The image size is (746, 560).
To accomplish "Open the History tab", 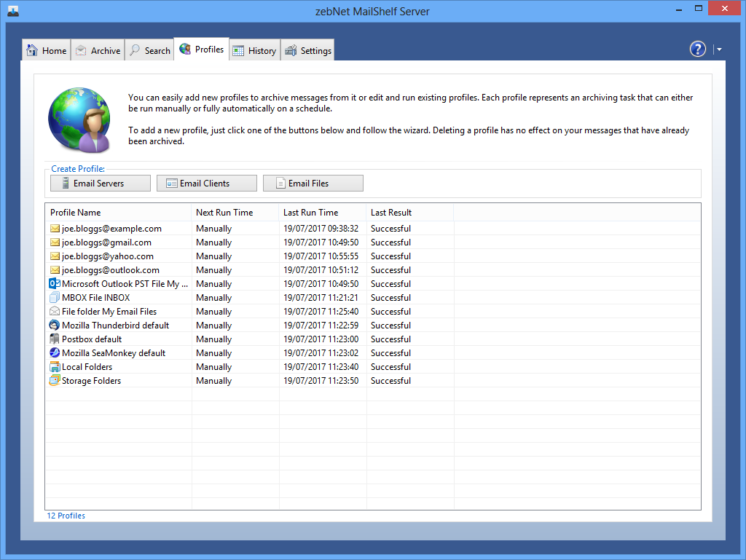I will [x=254, y=50].
